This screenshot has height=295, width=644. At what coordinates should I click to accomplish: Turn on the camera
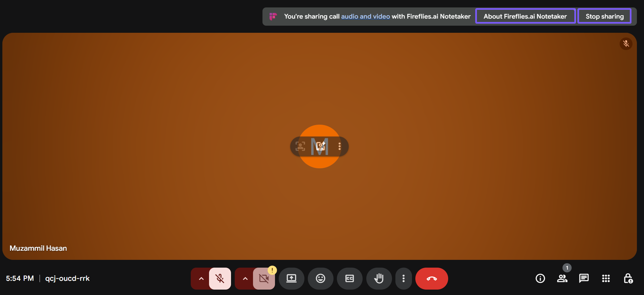tap(264, 278)
